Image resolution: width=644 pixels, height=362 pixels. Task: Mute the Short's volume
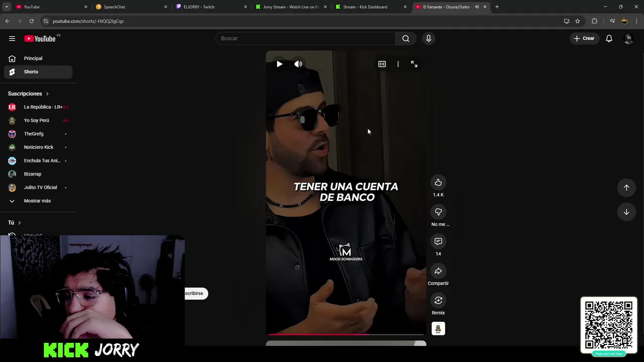click(x=298, y=64)
